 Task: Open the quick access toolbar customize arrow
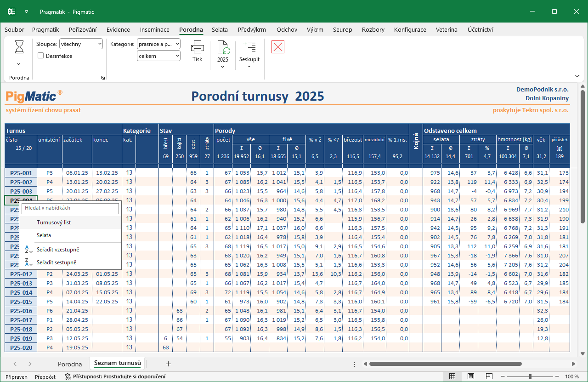(x=26, y=11)
